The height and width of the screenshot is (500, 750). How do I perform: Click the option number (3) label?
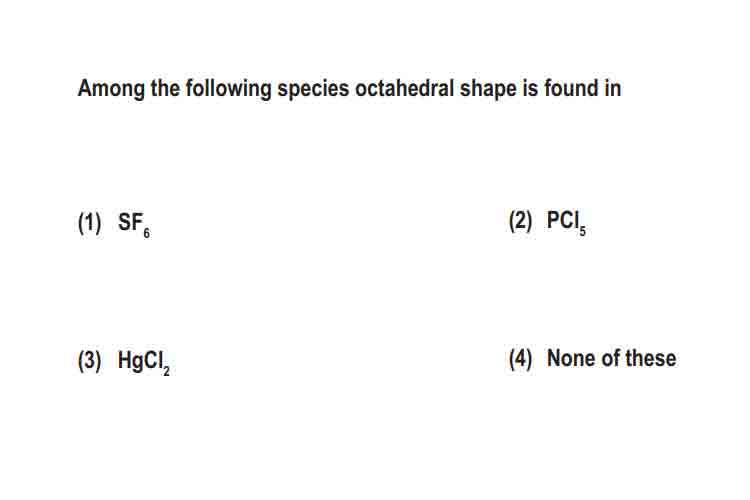click(89, 361)
